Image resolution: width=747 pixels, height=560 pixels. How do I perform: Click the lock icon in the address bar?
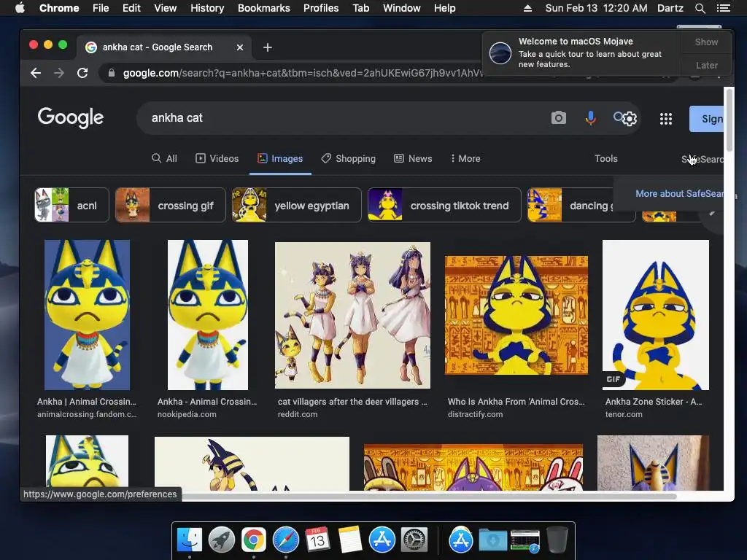tap(112, 73)
